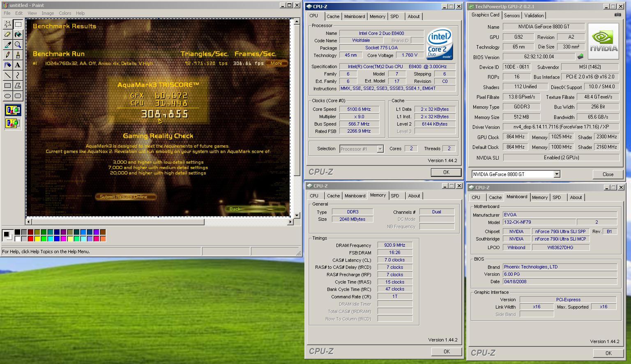
Task: Click OK in the CPU-Z Mainboard window
Action: [608, 353]
